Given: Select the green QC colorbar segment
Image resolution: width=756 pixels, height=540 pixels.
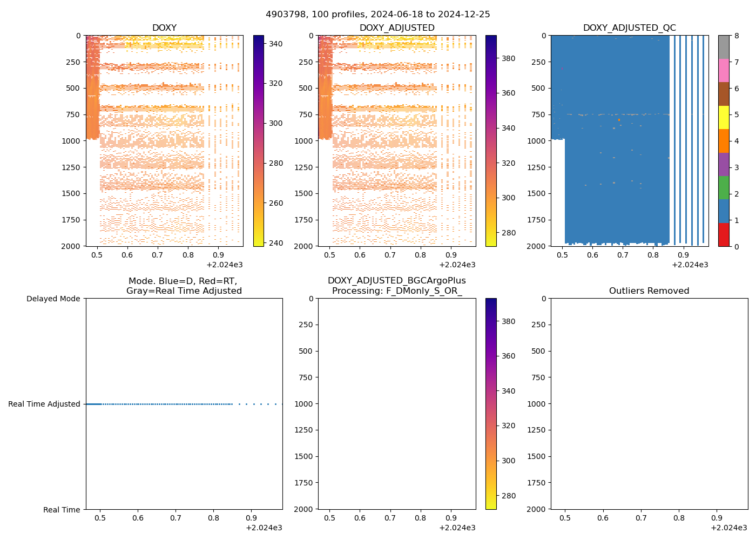Looking at the screenshot, I should click(x=724, y=187).
